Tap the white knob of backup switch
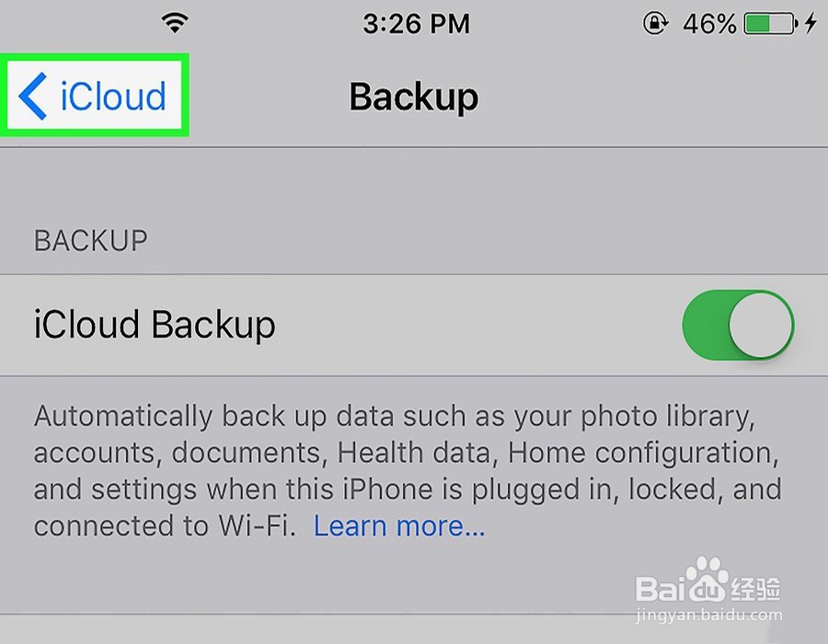Viewport: 828px width, 644px height. (761, 325)
